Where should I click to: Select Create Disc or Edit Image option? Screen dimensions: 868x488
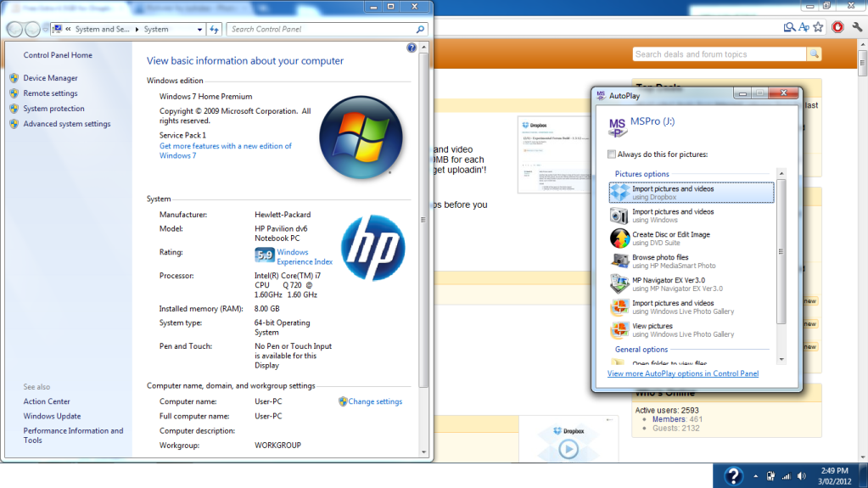tap(670, 238)
